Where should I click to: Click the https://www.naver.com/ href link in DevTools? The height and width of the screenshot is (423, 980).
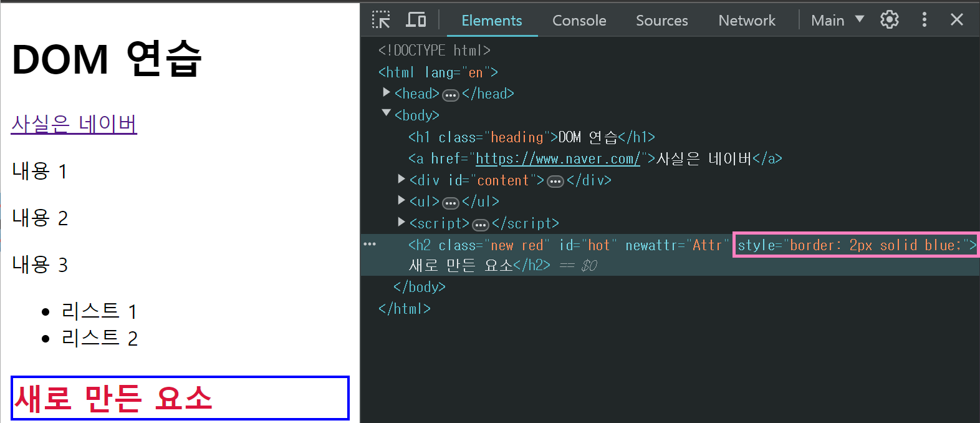(x=558, y=159)
